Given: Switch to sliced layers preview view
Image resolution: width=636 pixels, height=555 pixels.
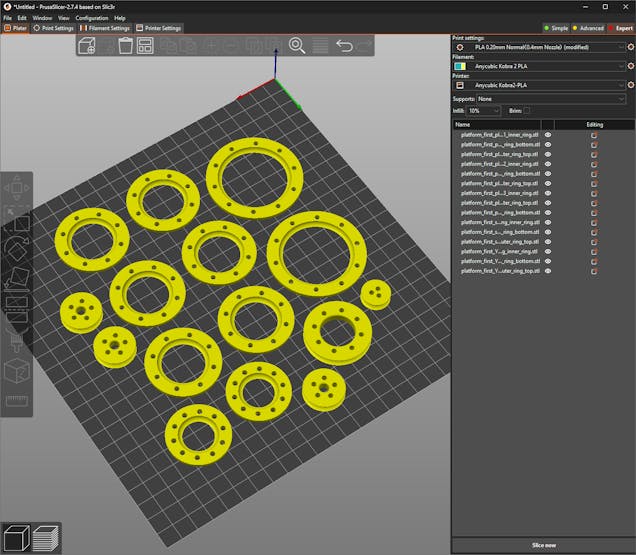Looking at the screenshot, I should (x=45, y=537).
